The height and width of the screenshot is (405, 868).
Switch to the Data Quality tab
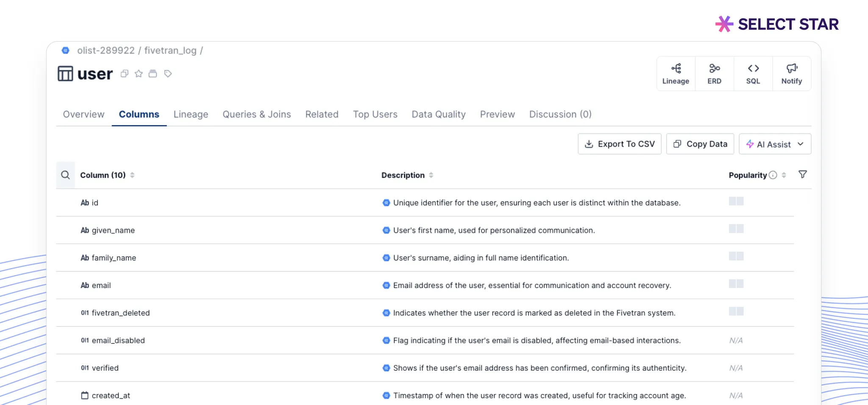click(x=438, y=115)
